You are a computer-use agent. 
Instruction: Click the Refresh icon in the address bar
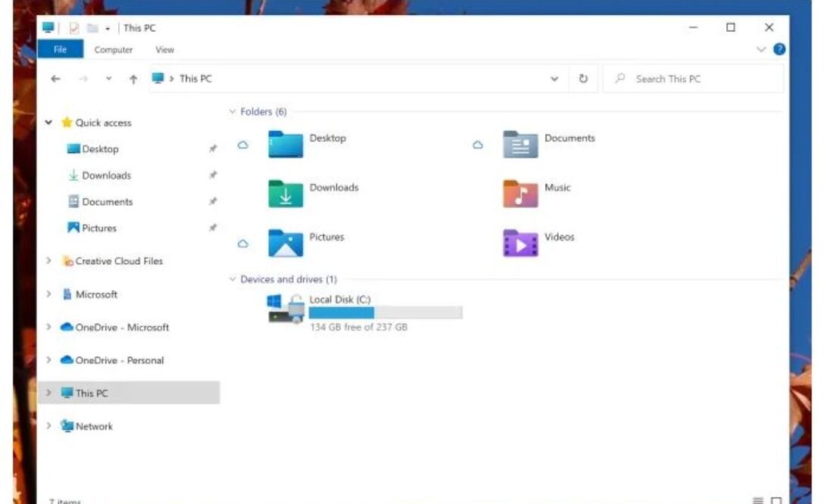point(583,78)
